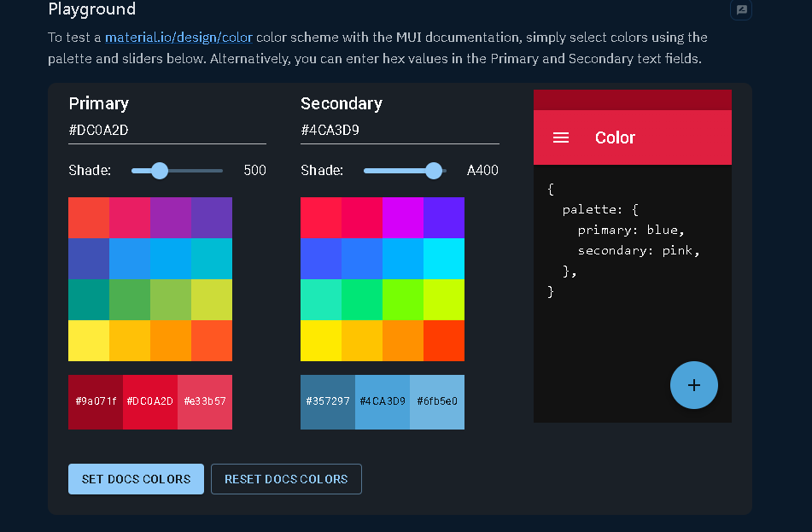Click the Secondary hex value text field
Image resolution: width=812 pixels, height=532 pixels.
coord(399,131)
